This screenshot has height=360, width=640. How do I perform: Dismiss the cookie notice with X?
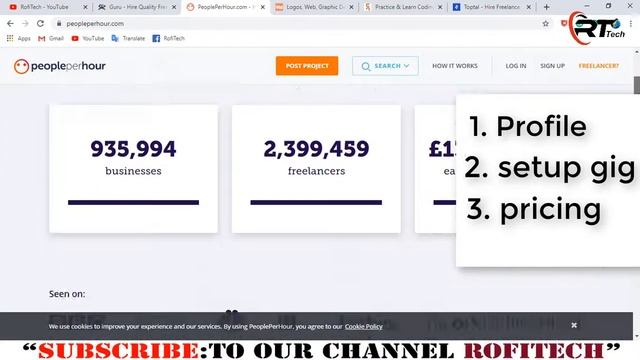click(574, 325)
